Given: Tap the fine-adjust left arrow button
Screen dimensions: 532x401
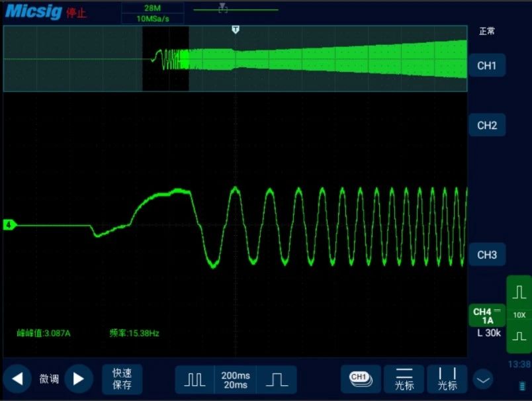Looking at the screenshot, I should pyautogui.click(x=17, y=379).
